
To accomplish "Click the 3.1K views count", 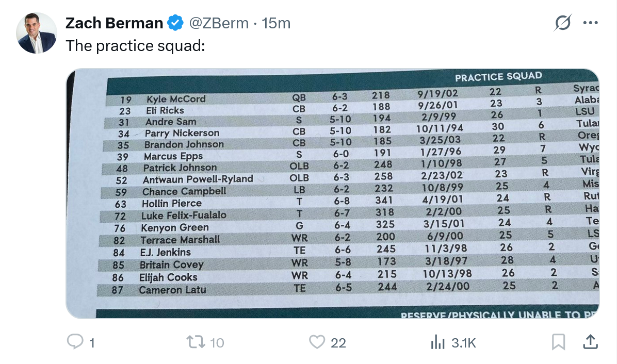I will (x=463, y=343).
